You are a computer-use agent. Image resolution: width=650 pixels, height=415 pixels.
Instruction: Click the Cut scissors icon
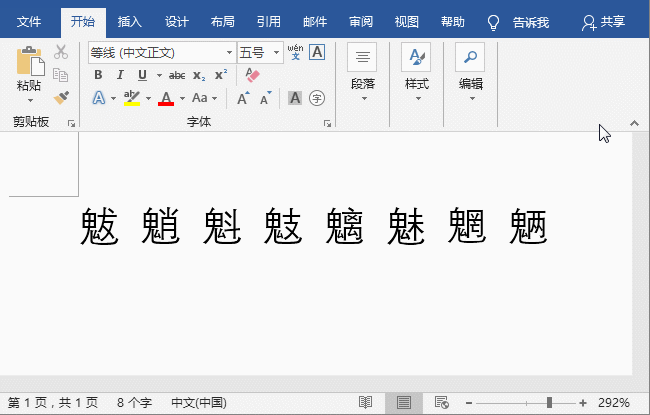tap(61, 52)
